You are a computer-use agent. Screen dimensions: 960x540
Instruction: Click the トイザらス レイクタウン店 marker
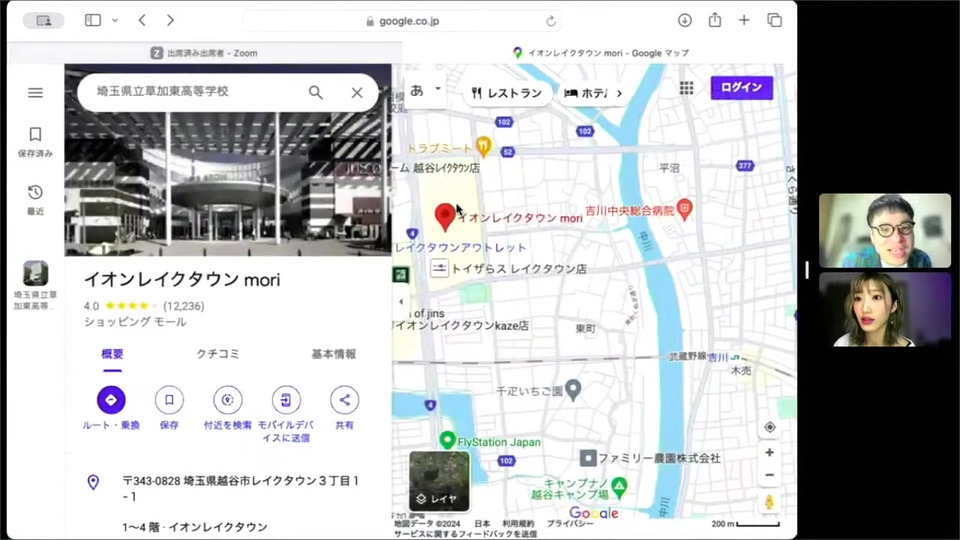439,268
